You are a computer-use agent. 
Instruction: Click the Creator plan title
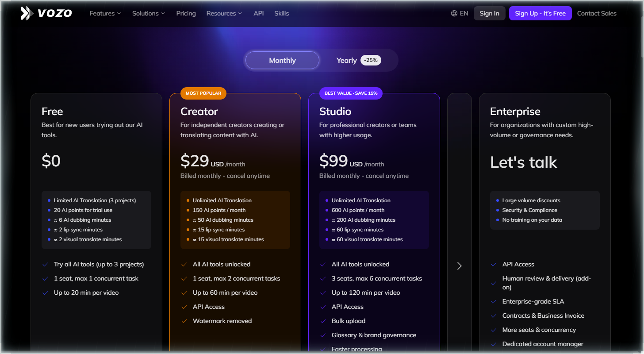point(199,112)
